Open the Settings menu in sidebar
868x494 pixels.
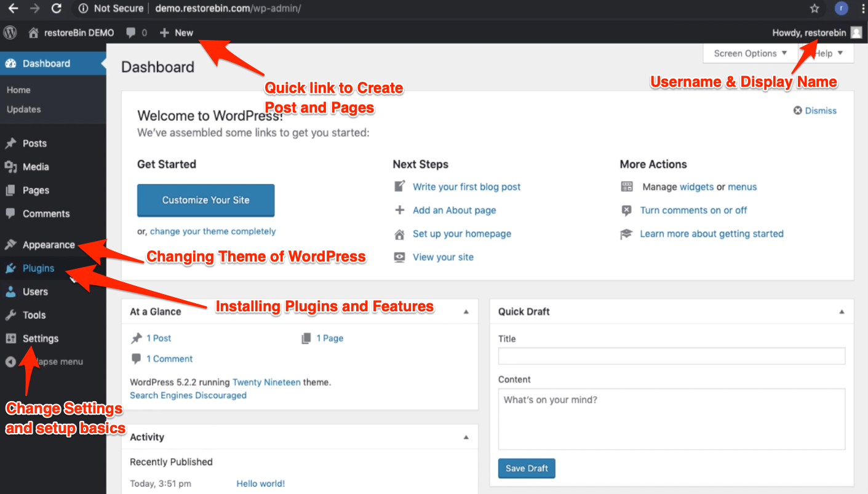click(40, 338)
